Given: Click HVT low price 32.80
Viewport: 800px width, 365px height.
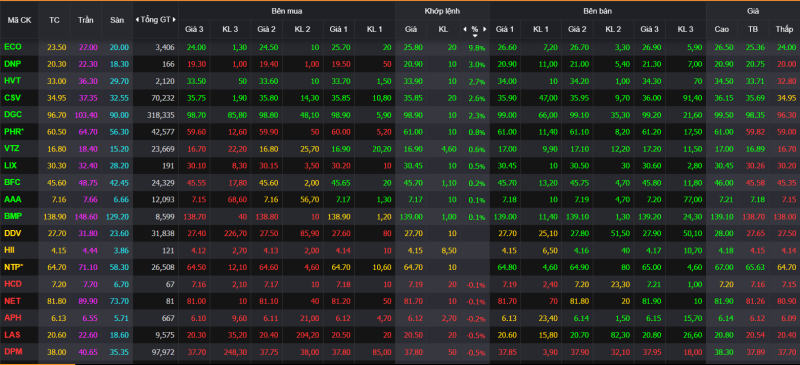Looking at the screenshot, I should 785,81.
